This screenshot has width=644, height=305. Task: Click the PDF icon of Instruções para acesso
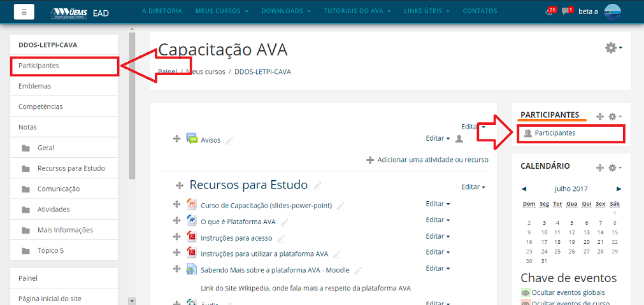pos(192,237)
